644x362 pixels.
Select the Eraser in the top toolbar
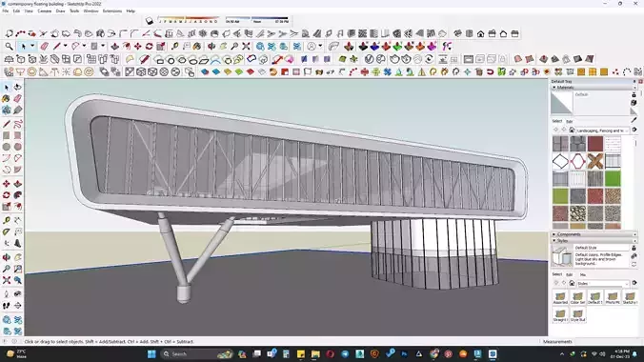coord(44,46)
